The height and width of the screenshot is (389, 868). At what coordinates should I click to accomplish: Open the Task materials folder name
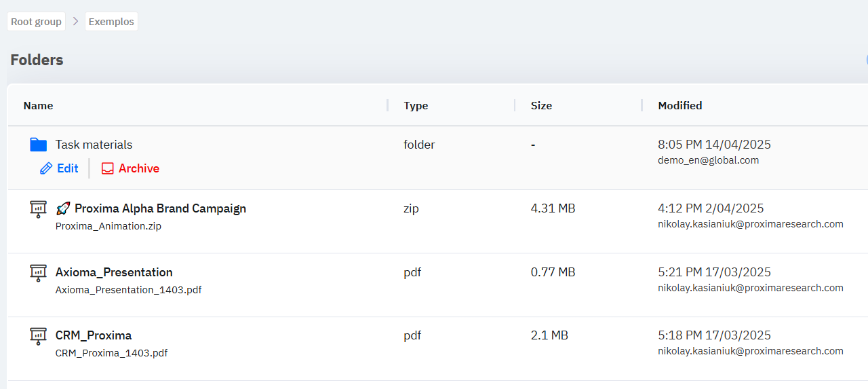pos(94,145)
